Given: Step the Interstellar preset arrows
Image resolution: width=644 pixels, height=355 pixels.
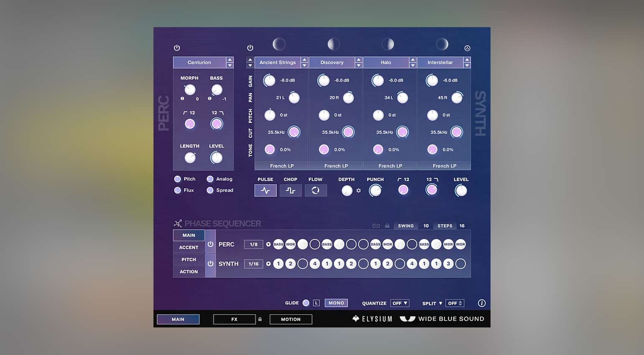Looking at the screenshot, I should 467,62.
